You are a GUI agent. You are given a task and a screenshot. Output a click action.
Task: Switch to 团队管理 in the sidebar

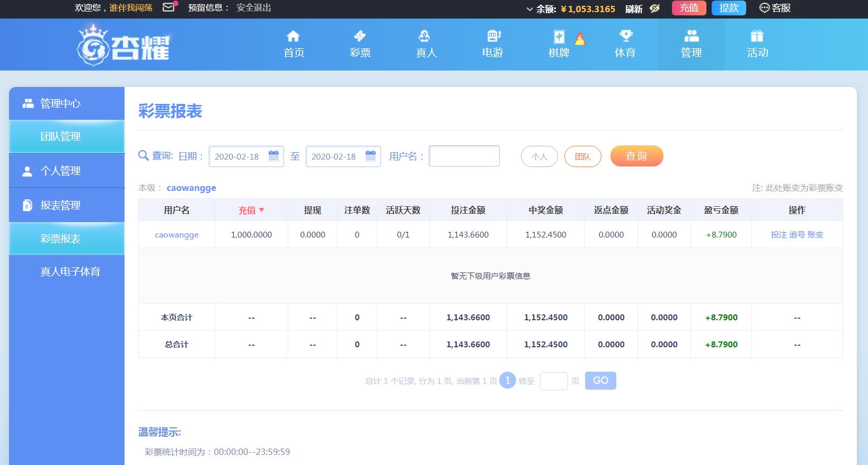point(61,137)
